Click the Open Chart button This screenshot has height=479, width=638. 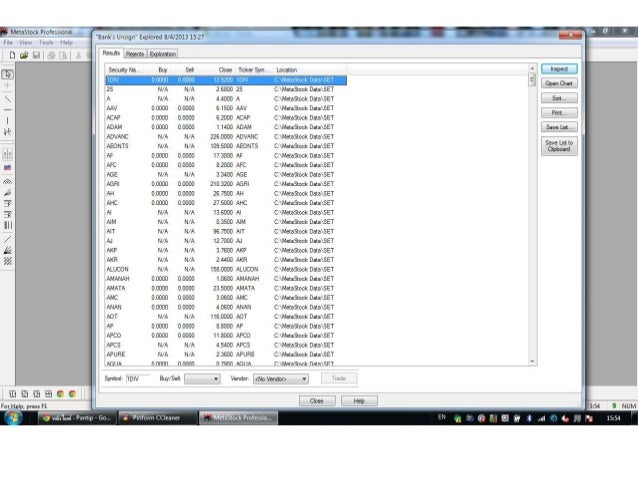tap(559, 83)
